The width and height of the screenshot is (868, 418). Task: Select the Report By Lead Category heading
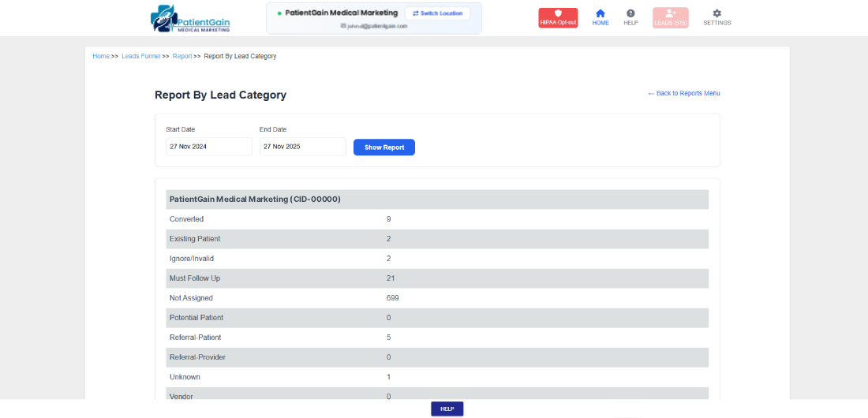pyautogui.click(x=220, y=95)
